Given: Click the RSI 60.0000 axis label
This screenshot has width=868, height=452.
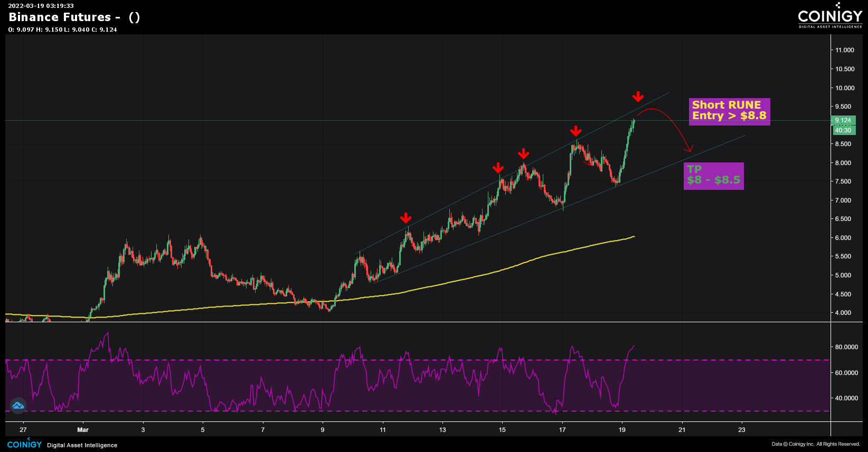Looking at the screenshot, I should [846, 373].
